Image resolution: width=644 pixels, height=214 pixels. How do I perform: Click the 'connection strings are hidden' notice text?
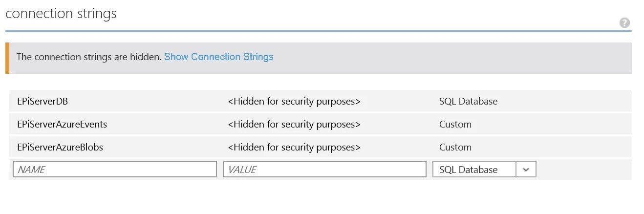[x=89, y=57]
